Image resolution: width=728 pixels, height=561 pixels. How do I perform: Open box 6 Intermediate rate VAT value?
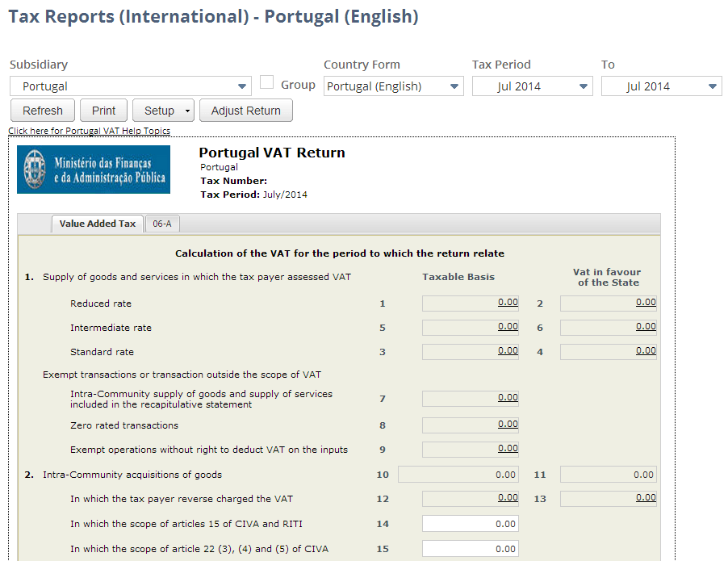click(646, 326)
